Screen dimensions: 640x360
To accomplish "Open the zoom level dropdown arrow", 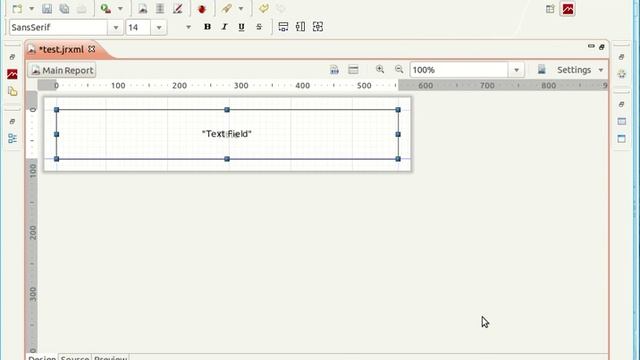I will tap(516, 70).
